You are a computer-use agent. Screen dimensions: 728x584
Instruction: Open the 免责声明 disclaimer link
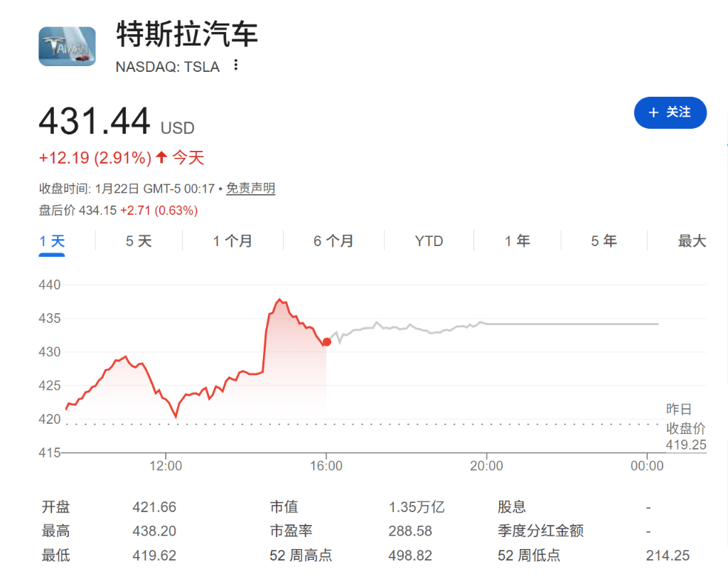tap(250, 189)
